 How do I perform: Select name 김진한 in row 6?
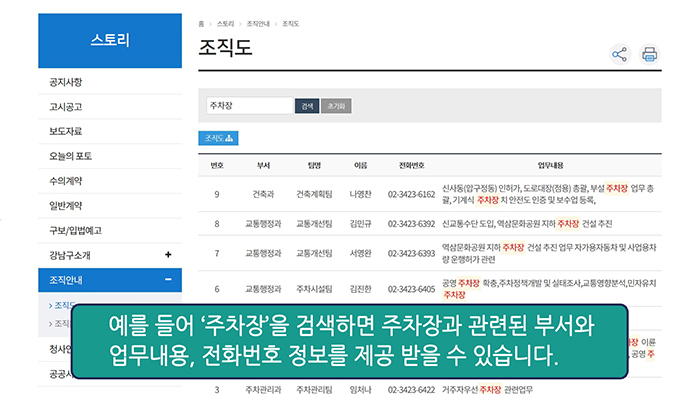pos(361,289)
